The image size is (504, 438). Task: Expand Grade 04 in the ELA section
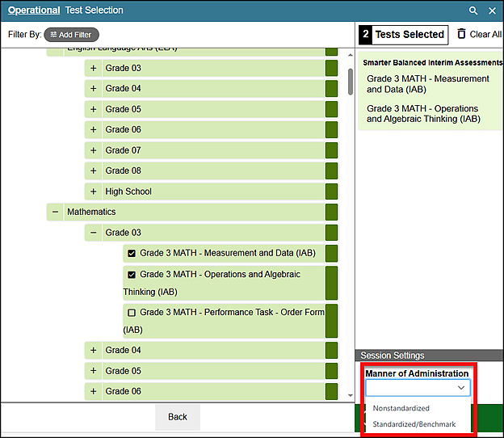pyautogui.click(x=93, y=88)
